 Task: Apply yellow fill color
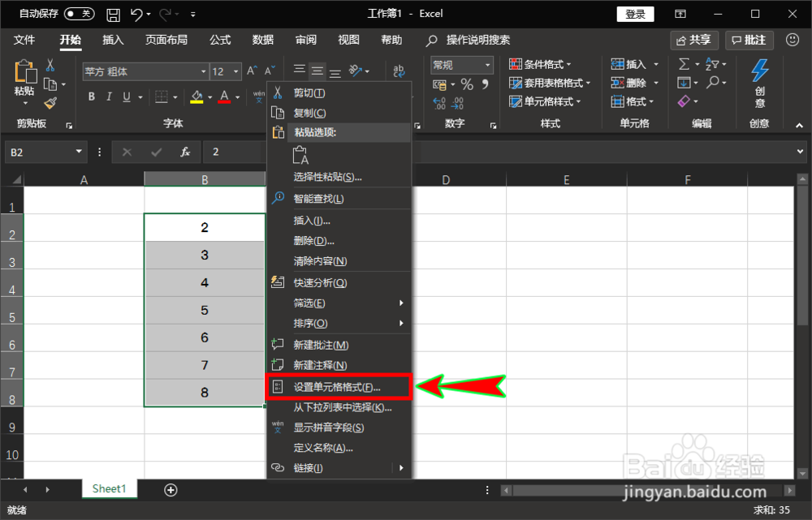point(197,97)
